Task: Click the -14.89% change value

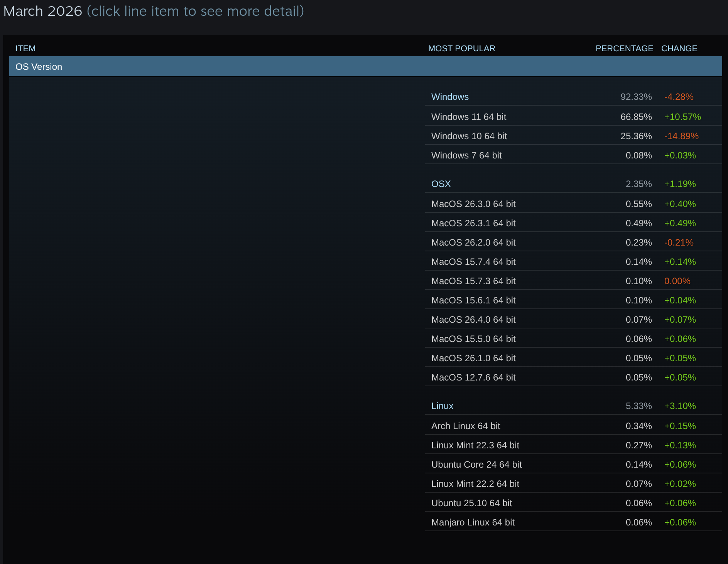Action: coord(681,136)
